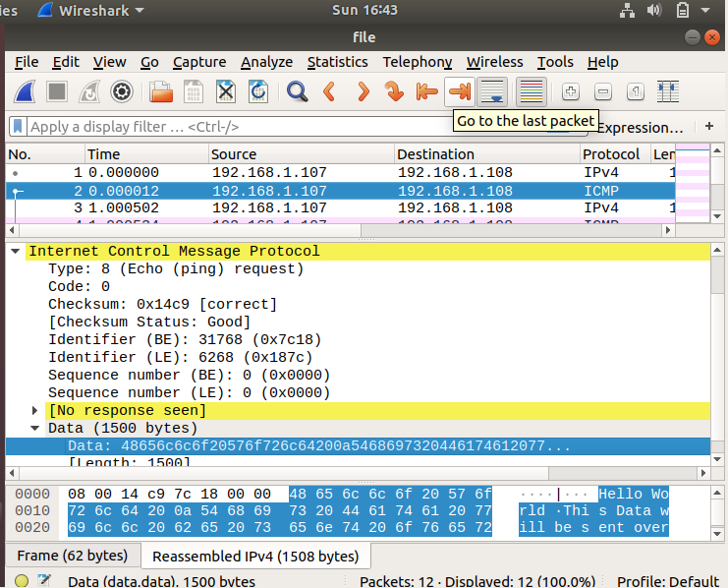
Task: Click the Find packet magnifier icon
Action: click(297, 92)
